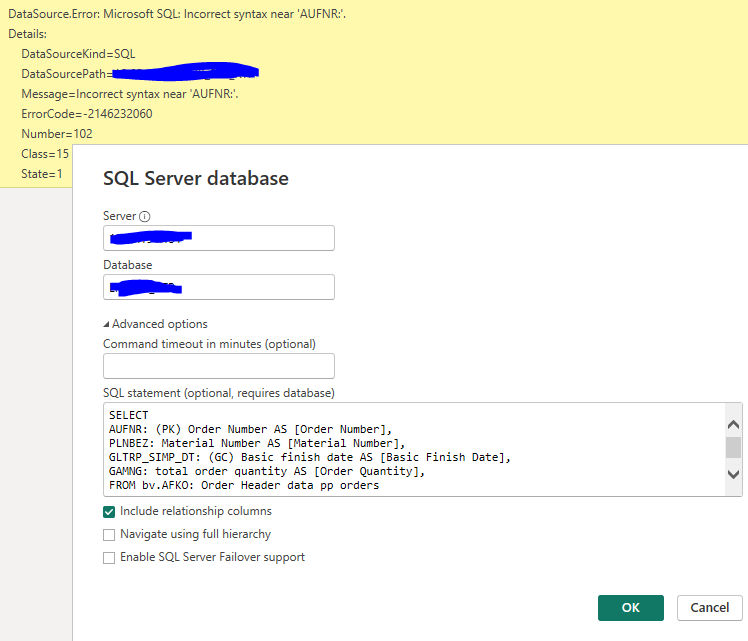Click the ErrorCode=-2146232060 line

click(87, 114)
